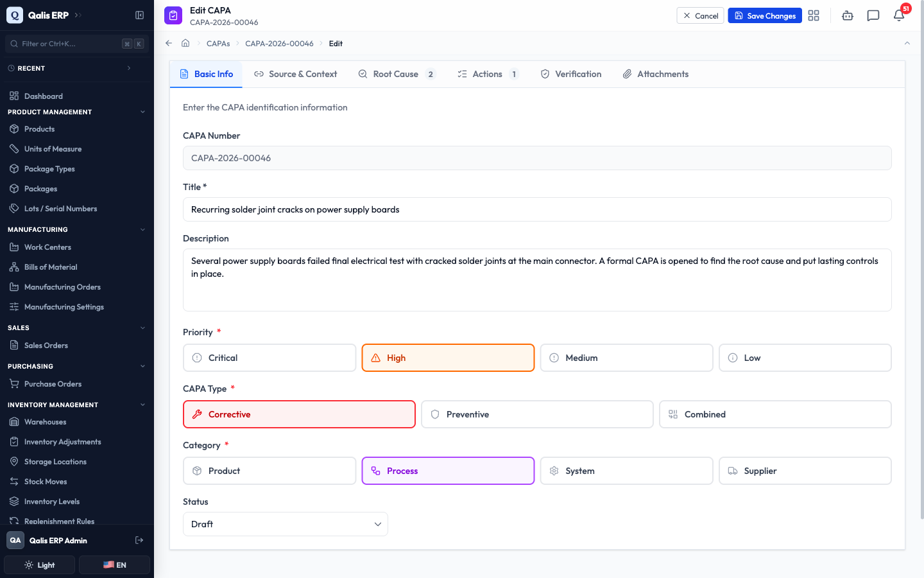Set priority to Medium
The height and width of the screenshot is (578, 924).
626,358
